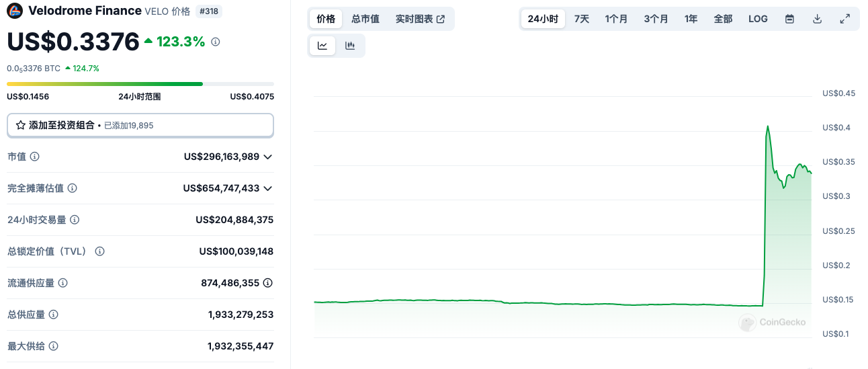Screen dimensions: 868x369
Task: Switch to candlestick chart icon
Action: [x=350, y=46]
